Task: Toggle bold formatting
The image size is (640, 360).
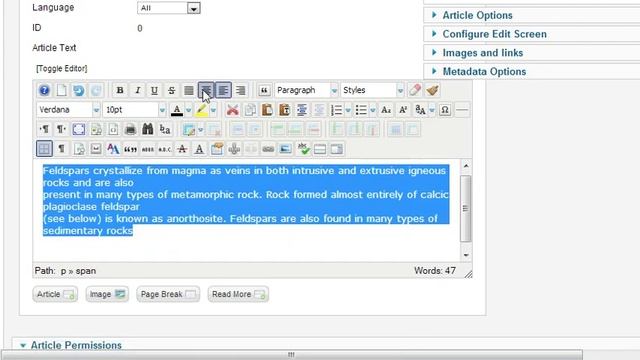Action: click(x=120, y=90)
